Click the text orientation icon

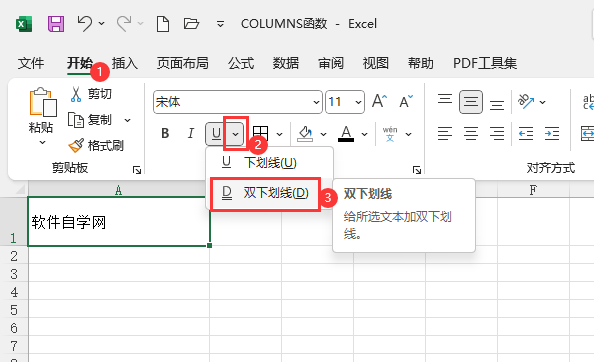pyautogui.click(x=526, y=101)
